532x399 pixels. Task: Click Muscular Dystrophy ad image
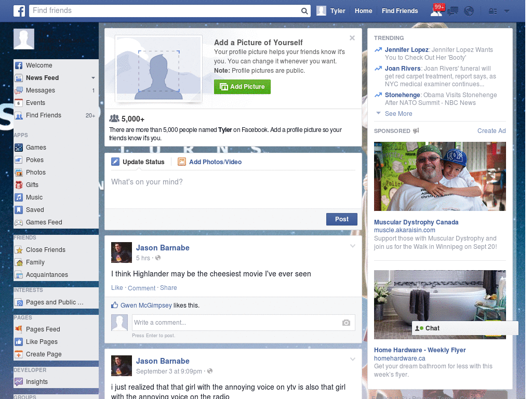pos(440,177)
